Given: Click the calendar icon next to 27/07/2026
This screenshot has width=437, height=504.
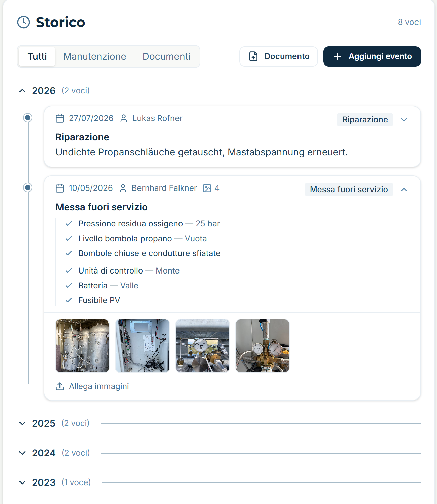Looking at the screenshot, I should [60, 118].
